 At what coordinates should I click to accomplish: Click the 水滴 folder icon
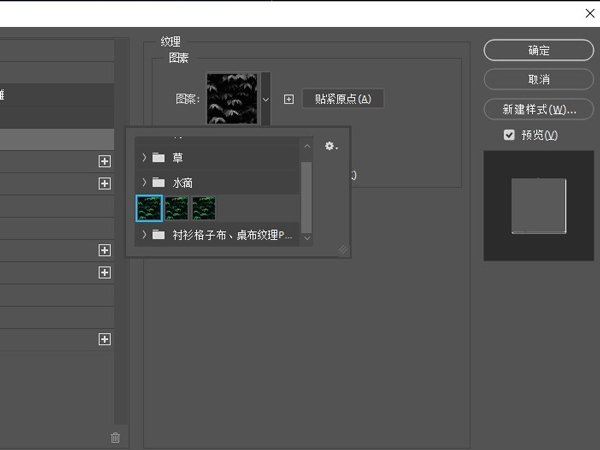point(159,183)
